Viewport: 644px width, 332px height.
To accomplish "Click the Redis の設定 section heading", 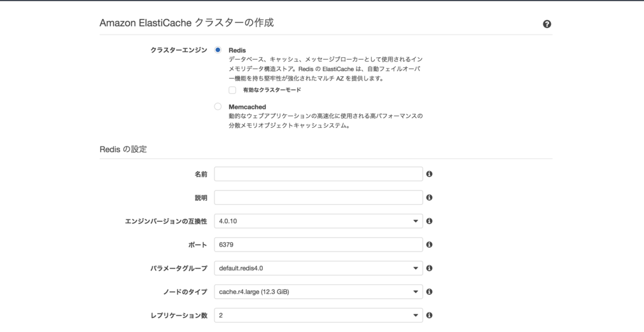I will [x=123, y=149].
